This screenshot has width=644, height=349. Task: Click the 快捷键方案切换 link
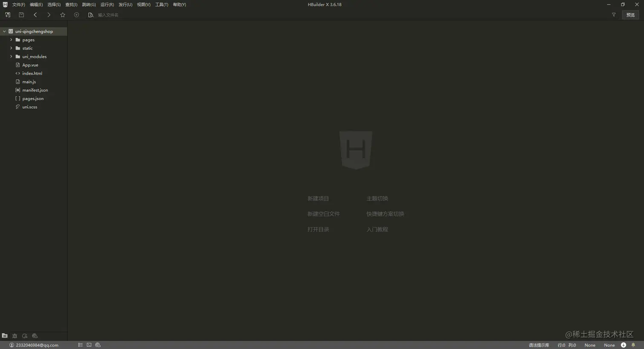[385, 214]
